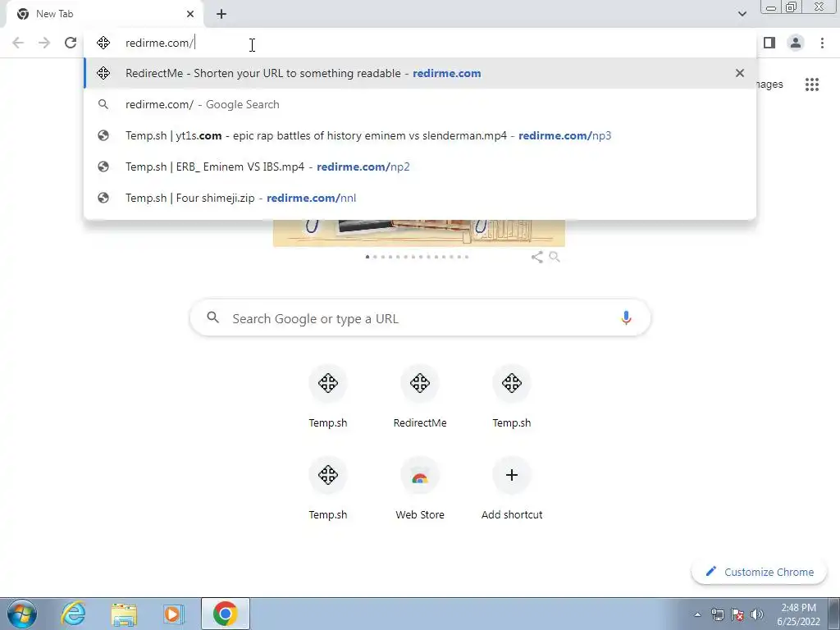The image size is (840, 630).
Task: Click the magnifier icon in Google search box
Action: click(x=212, y=317)
